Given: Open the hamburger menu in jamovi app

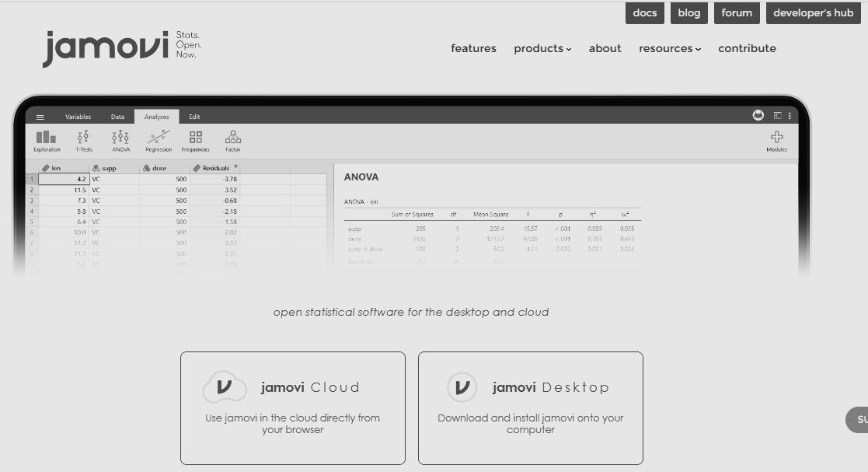Looking at the screenshot, I should point(40,117).
